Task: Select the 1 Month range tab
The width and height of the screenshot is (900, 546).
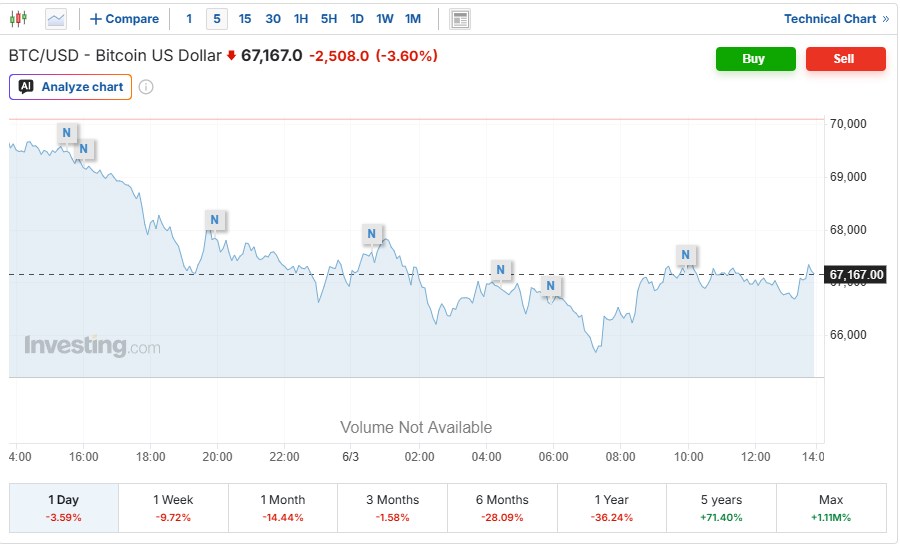Action: (x=283, y=508)
